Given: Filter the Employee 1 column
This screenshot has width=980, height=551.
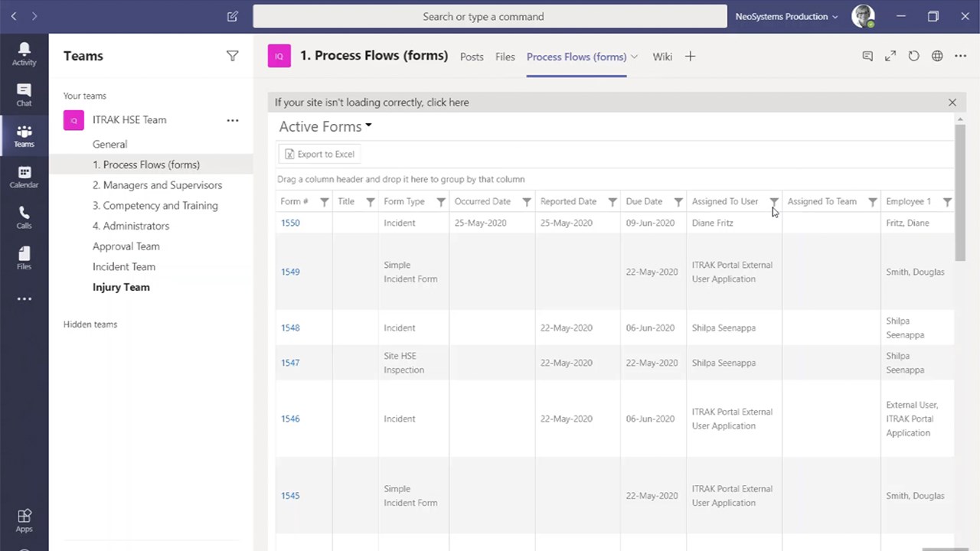Looking at the screenshot, I should click(947, 202).
